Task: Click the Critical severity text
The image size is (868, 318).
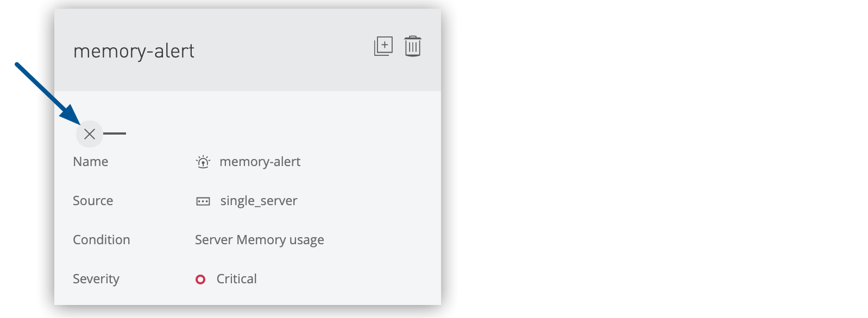Action: coord(236,279)
